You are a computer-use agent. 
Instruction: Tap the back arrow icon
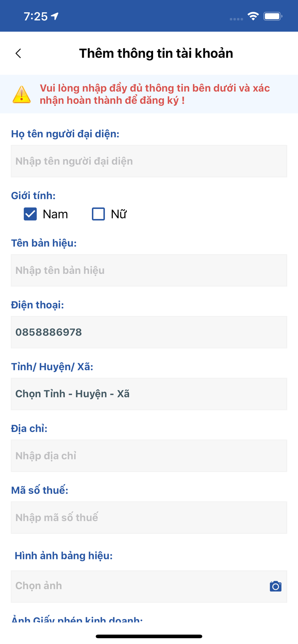click(x=18, y=53)
